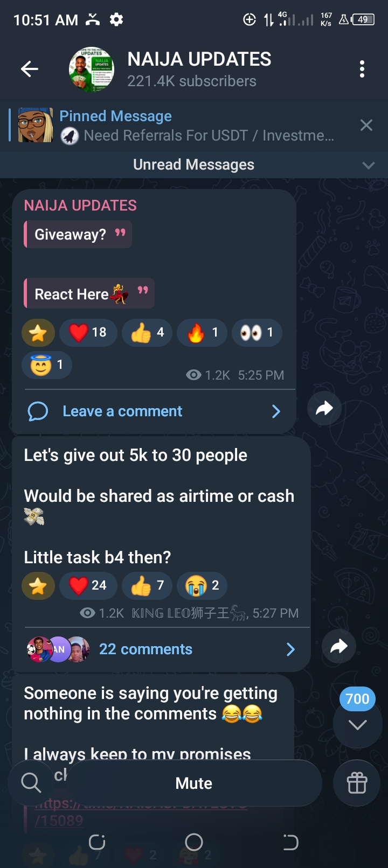Tap Leave a comment link

[x=122, y=411]
